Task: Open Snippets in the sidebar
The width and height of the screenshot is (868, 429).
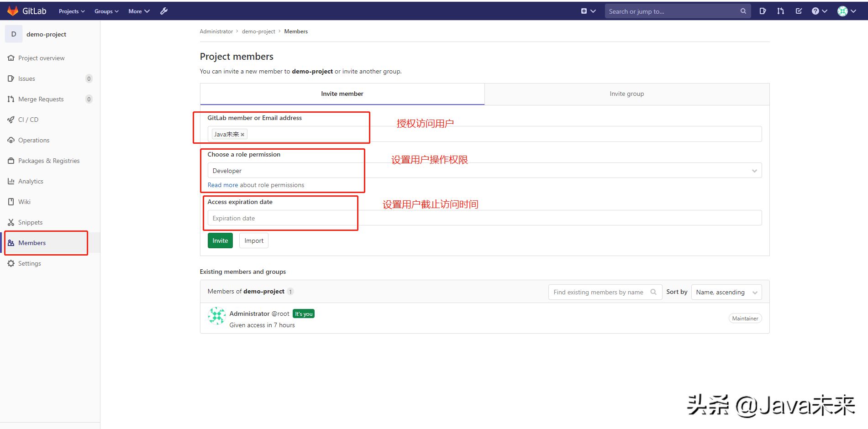Action: click(x=30, y=222)
